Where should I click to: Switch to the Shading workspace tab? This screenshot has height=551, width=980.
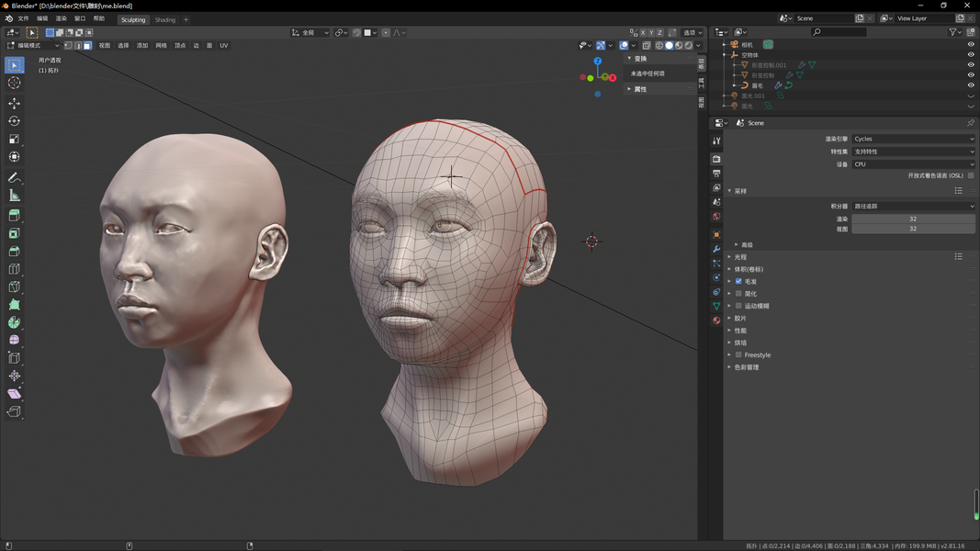pyautogui.click(x=165, y=19)
